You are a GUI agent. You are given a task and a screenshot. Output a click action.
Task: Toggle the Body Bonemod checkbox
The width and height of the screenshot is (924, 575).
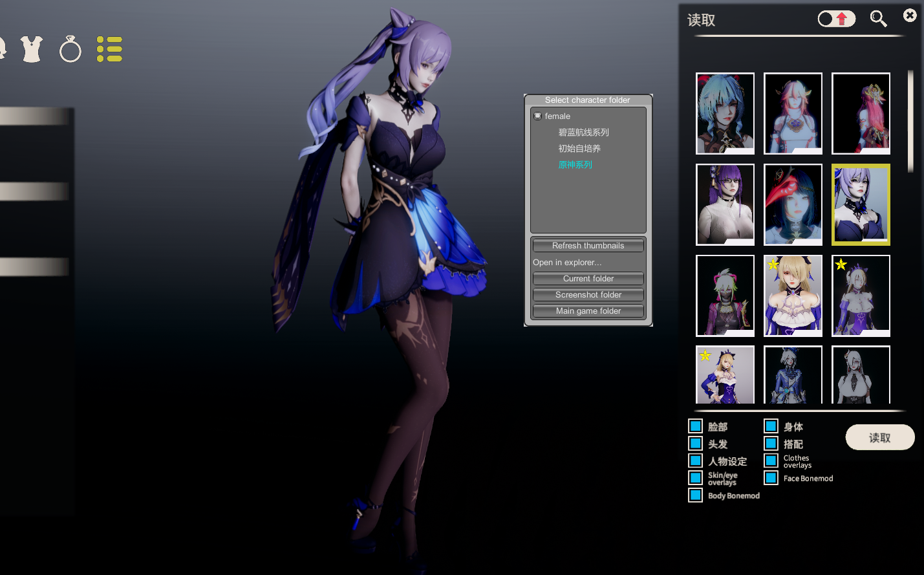pos(696,495)
